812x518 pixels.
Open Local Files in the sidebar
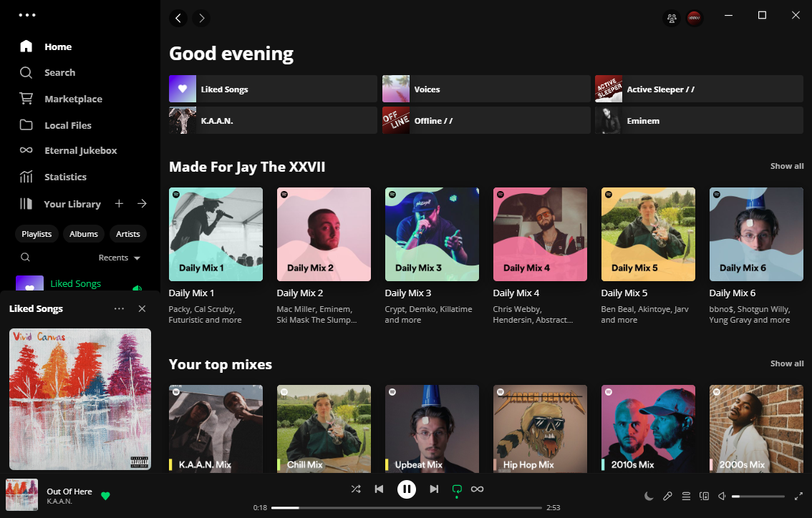tap(55, 125)
